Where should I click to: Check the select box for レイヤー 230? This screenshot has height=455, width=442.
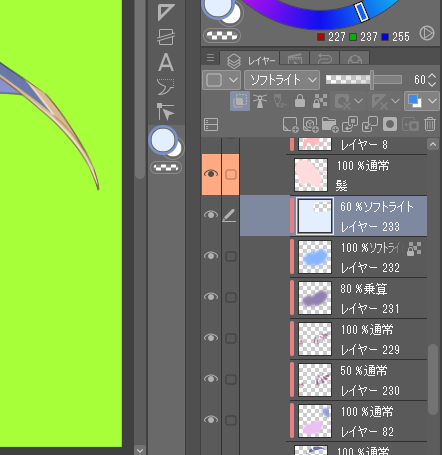231,379
